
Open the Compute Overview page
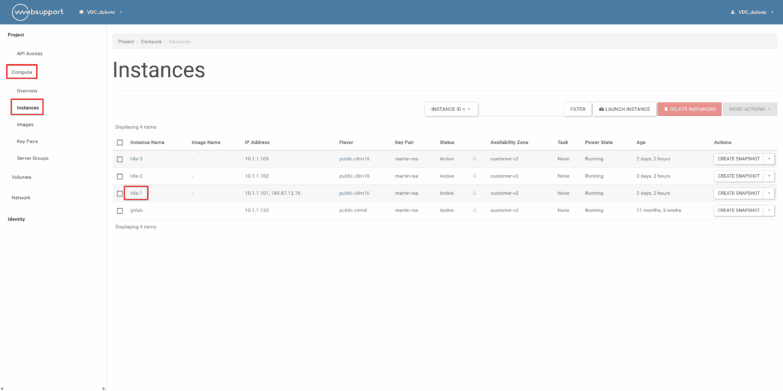tap(27, 91)
